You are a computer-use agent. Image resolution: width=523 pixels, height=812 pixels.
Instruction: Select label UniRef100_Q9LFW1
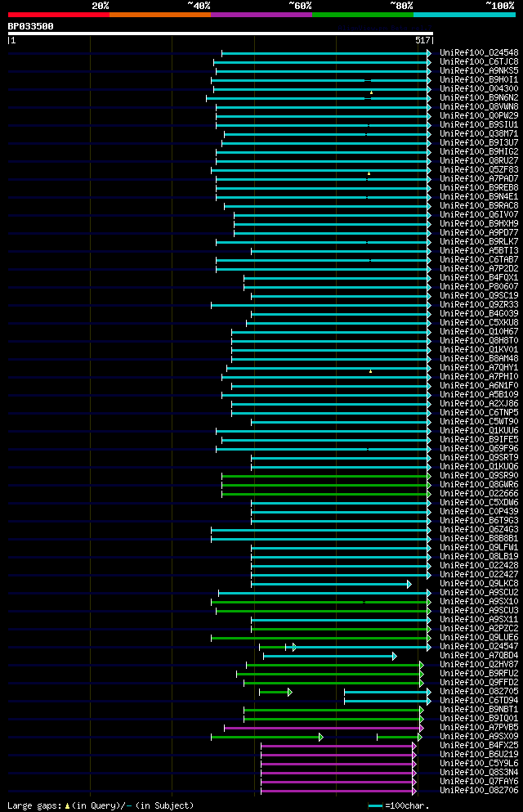click(x=479, y=547)
